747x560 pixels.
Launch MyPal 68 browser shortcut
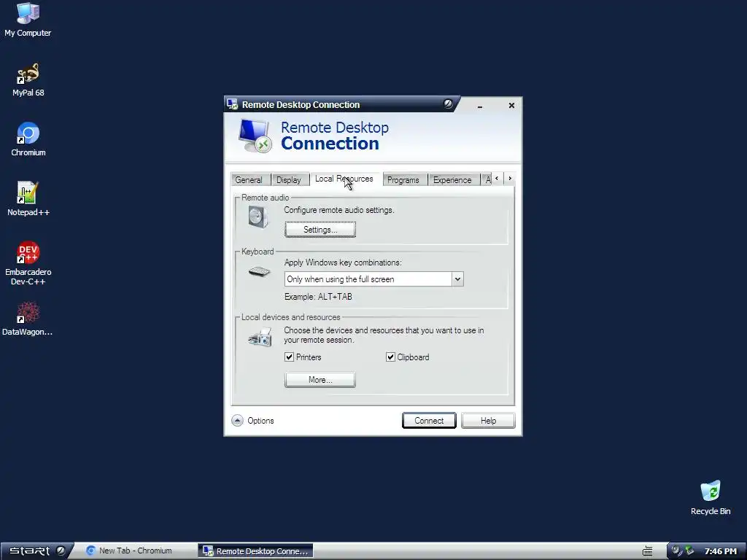28,79
